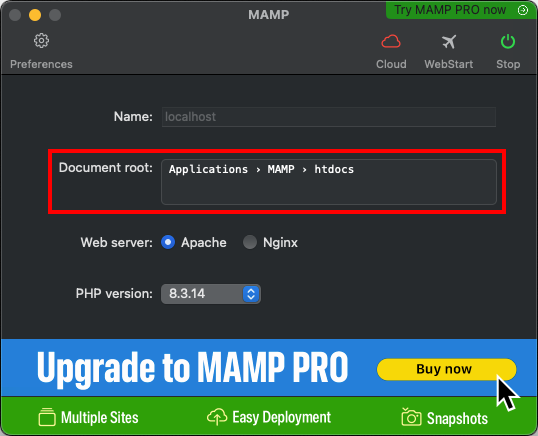Select the Nginx web server radio button
Viewport: 538px width, 436px height.
(x=250, y=242)
